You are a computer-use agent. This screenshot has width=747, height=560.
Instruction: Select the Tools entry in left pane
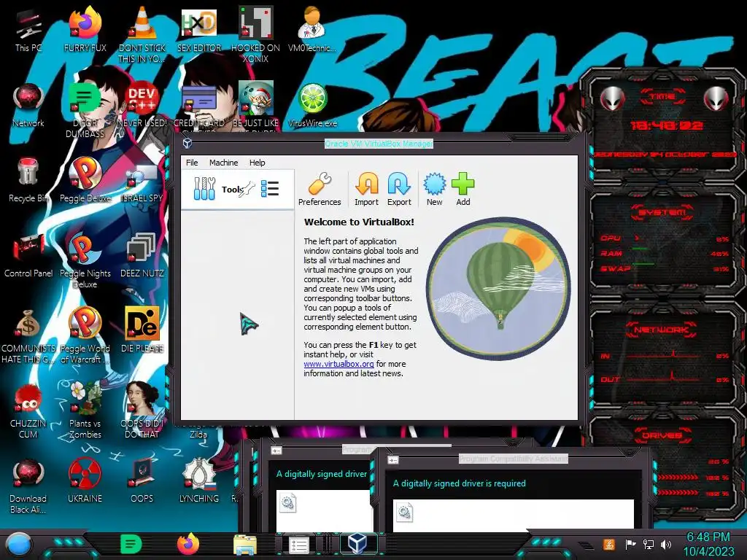237,189
